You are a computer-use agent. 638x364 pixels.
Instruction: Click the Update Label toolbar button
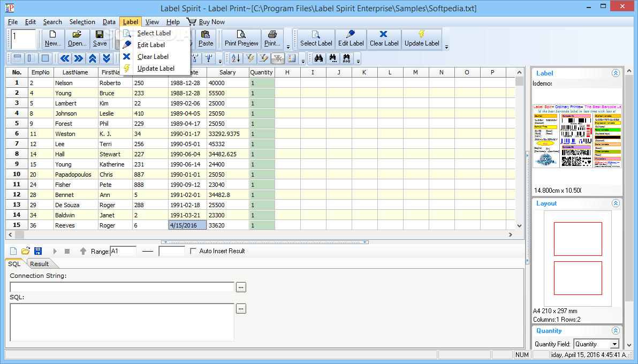(x=422, y=39)
